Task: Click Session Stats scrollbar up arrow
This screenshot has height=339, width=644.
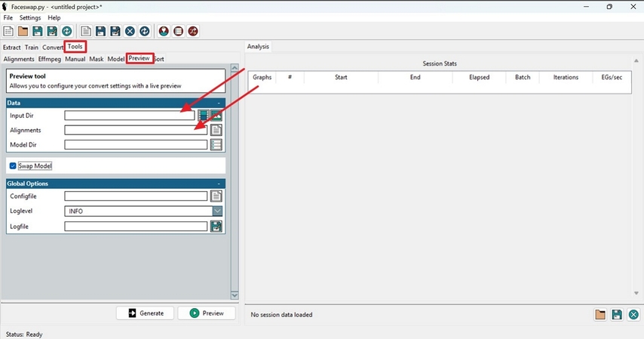Action: (636, 61)
